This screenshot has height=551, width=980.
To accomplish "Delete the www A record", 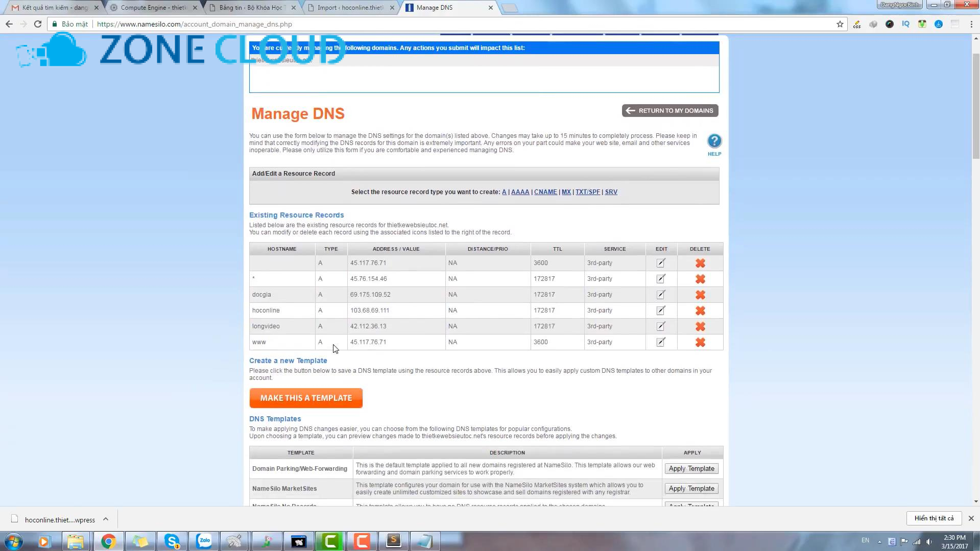I will pos(700,343).
